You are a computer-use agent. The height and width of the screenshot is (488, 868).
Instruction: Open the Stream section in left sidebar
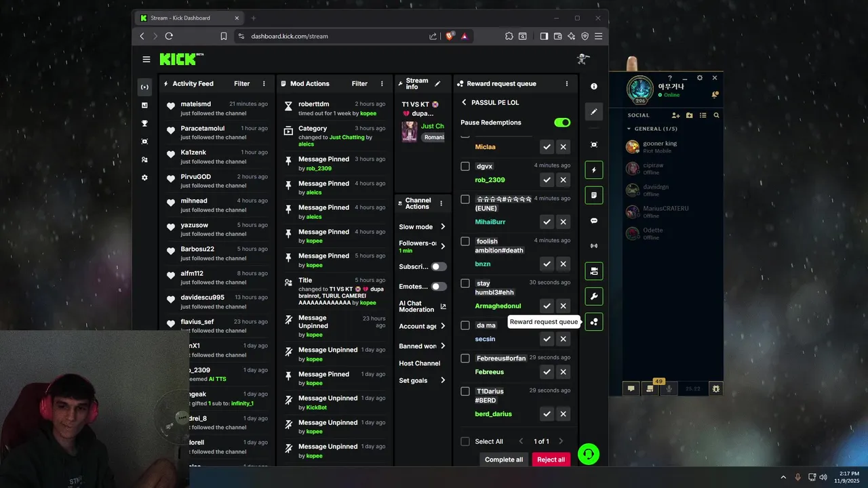click(144, 87)
